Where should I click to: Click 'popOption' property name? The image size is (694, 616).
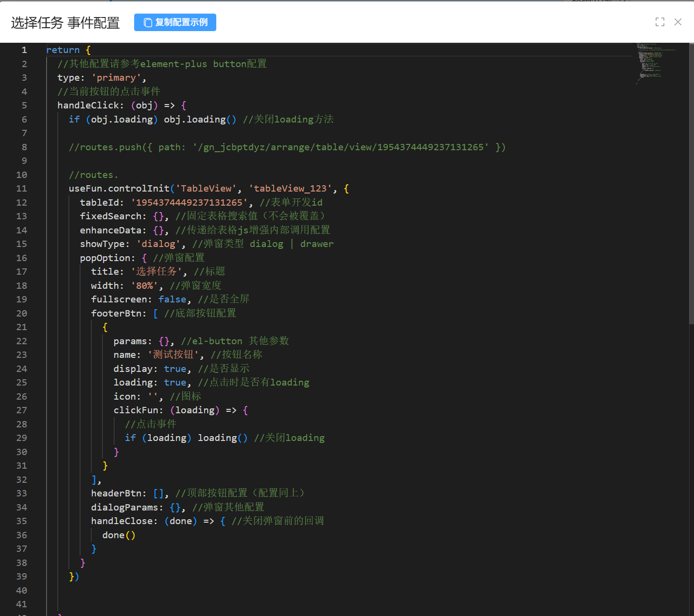point(104,258)
